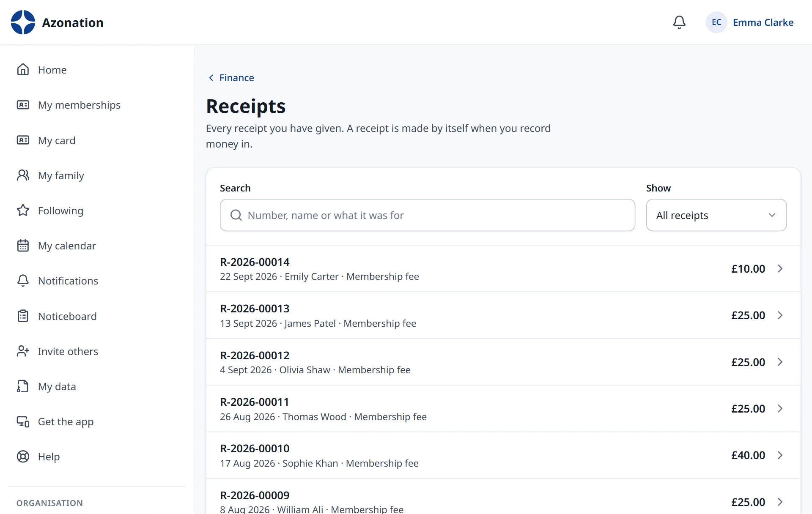Click the search magnifier icon
The width and height of the screenshot is (812, 514).
point(236,215)
